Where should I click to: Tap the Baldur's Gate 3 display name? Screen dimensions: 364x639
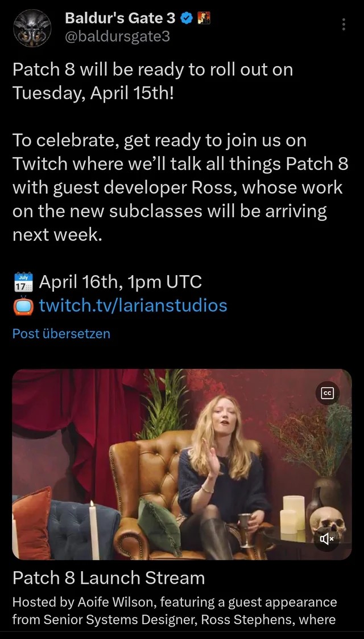click(121, 18)
